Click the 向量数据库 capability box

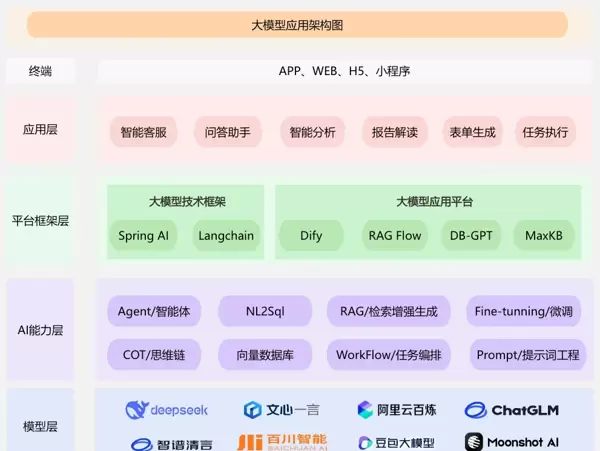coord(265,354)
